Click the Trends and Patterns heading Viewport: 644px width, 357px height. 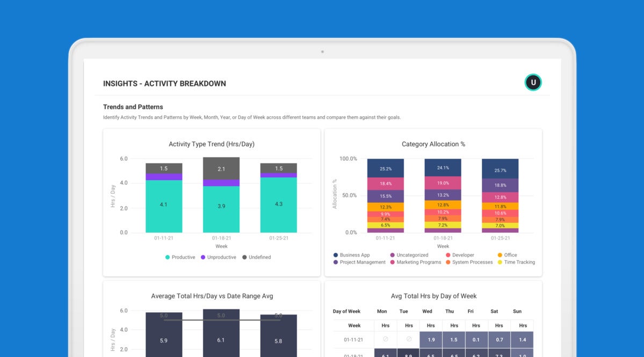[133, 107]
